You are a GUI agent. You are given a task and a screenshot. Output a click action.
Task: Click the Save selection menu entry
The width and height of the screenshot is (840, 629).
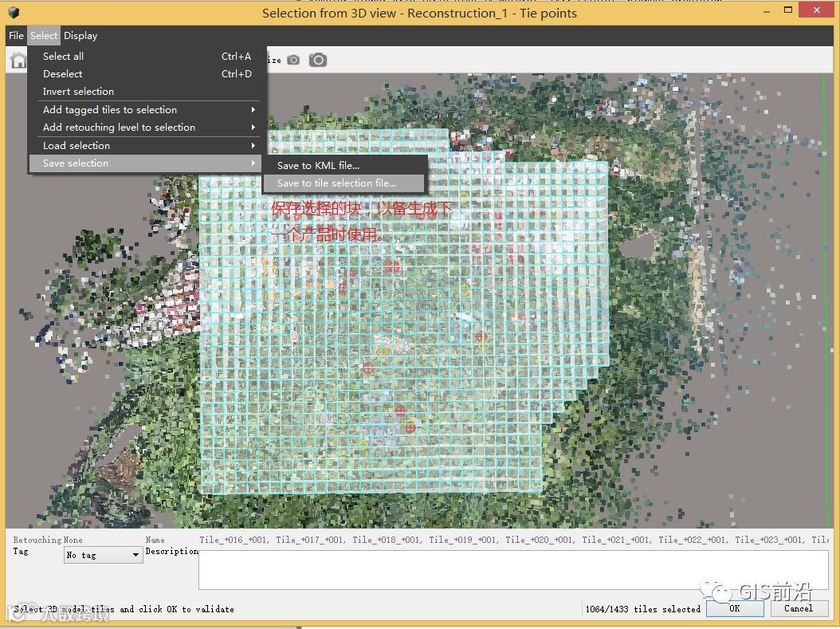tap(76, 163)
